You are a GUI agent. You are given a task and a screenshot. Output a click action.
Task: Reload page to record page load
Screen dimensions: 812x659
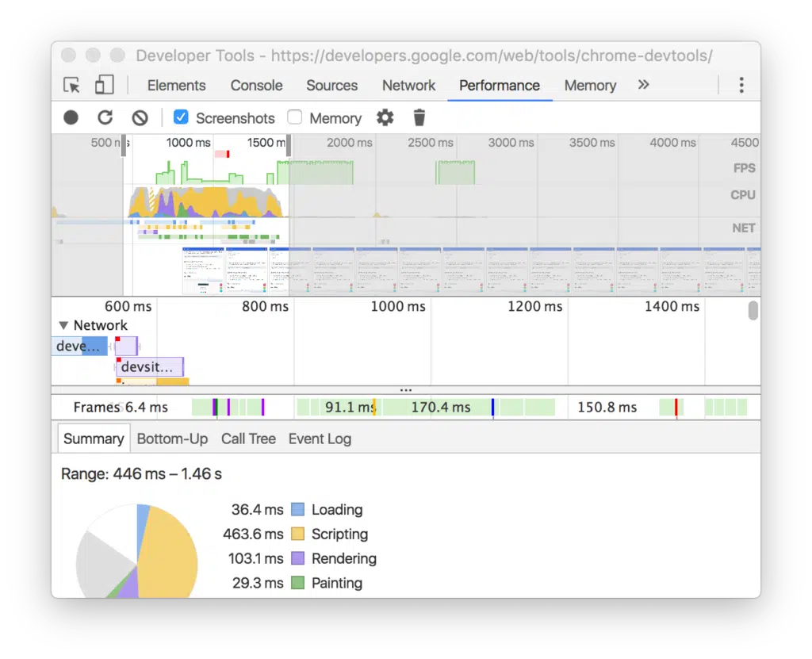tap(105, 117)
